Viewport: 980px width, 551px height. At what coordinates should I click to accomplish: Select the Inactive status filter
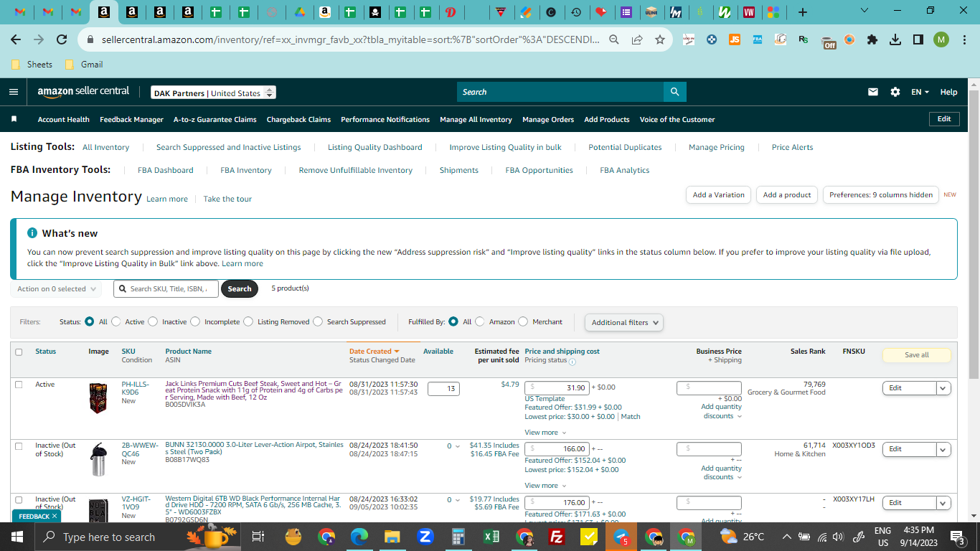(x=153, y=321)
